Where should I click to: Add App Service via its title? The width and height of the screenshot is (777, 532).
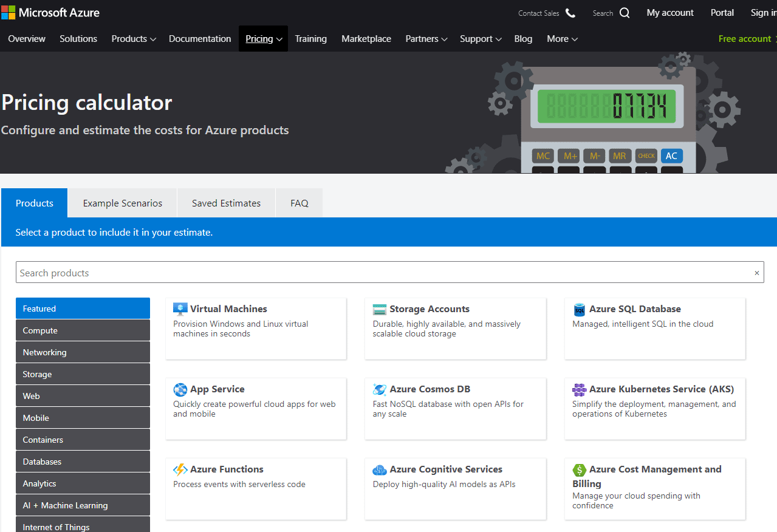pyautogui.click(x=217, y=389)
